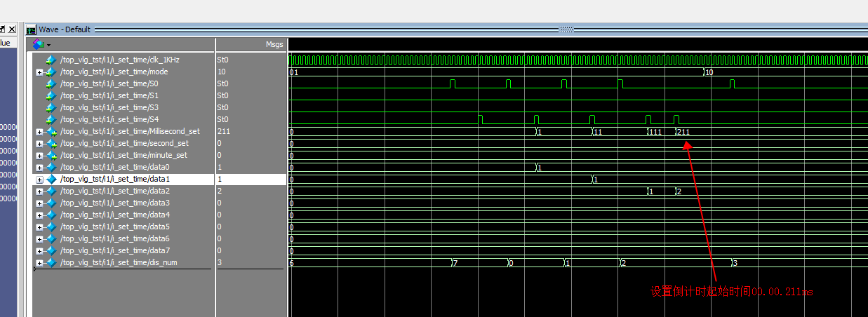868x317 pixels.
Task: Click the S4 signal icon
Action: pyautogui.click(x=51, y=120)
